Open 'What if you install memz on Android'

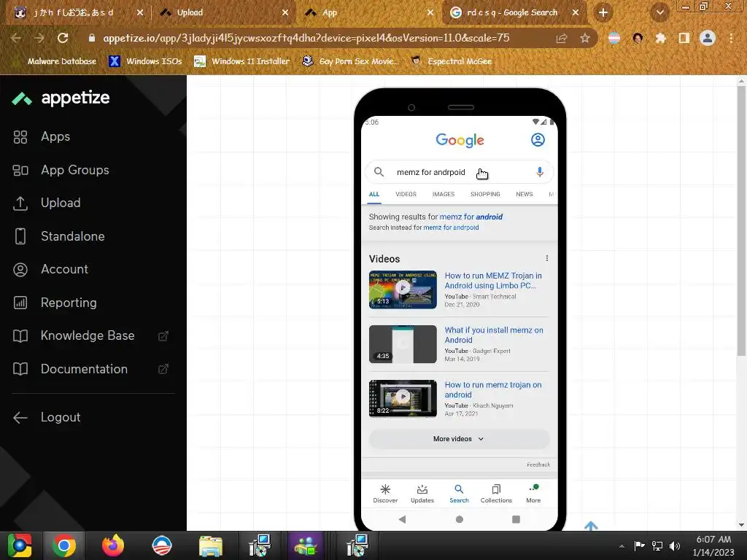click(494, 335)
